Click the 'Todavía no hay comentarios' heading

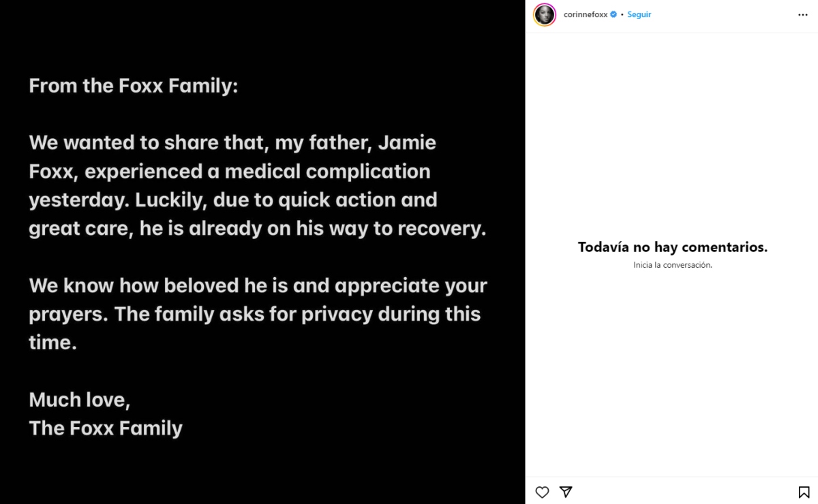point(673,247)
